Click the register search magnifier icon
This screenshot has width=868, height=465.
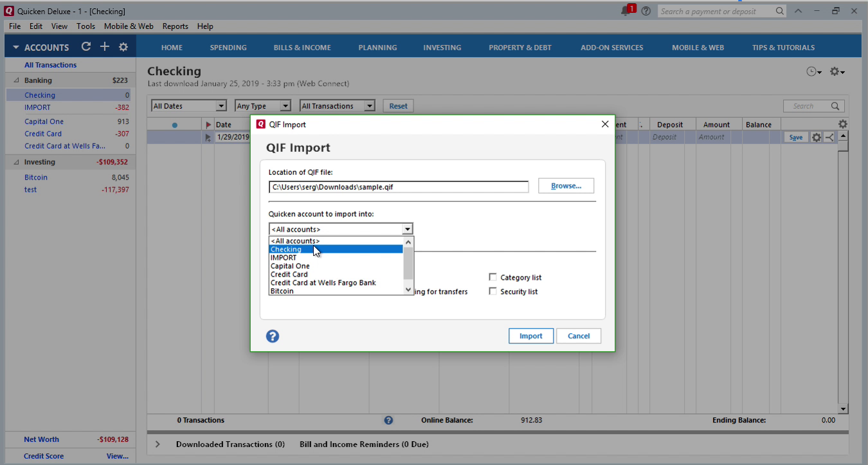[835, 106]
